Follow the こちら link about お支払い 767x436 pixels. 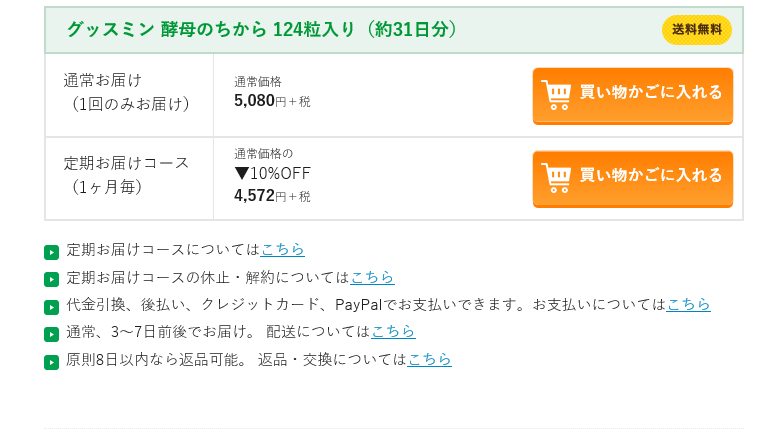688,304
